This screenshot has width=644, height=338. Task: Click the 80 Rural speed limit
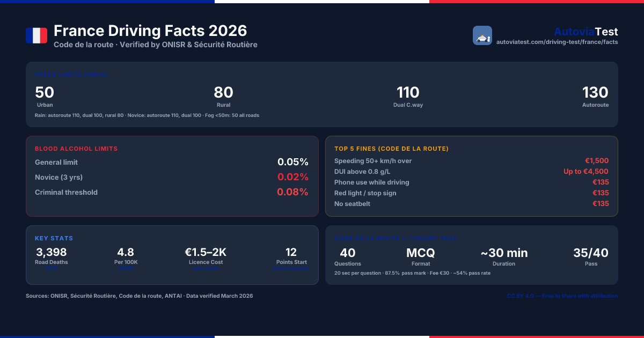[x=223, y=96]
